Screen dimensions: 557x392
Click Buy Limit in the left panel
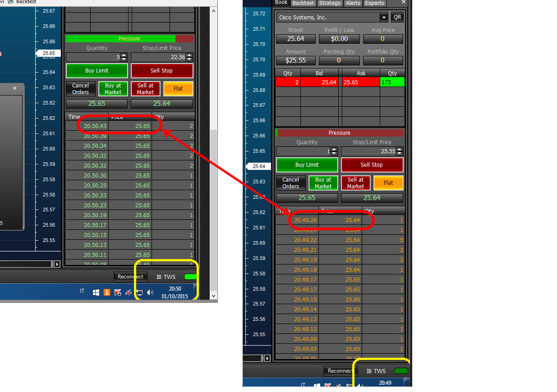(97, 71)
